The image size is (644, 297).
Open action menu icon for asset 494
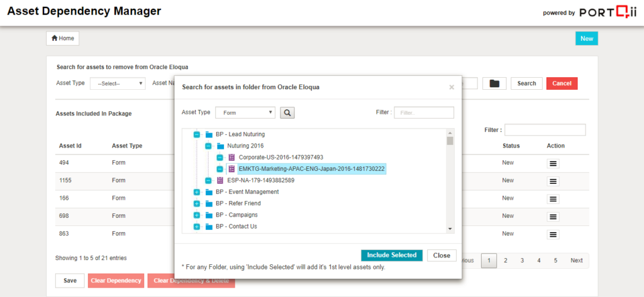click(553, 164)
